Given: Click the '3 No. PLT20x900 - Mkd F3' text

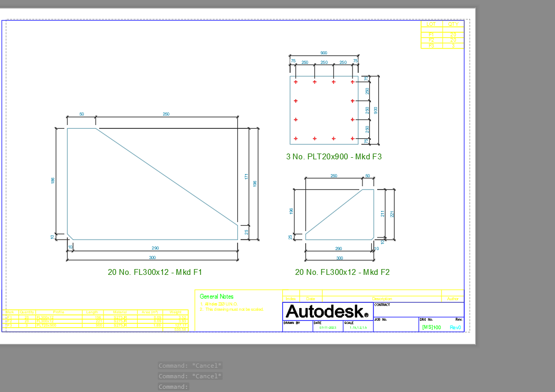Looking at the screenshot, I should click(334, 157).
